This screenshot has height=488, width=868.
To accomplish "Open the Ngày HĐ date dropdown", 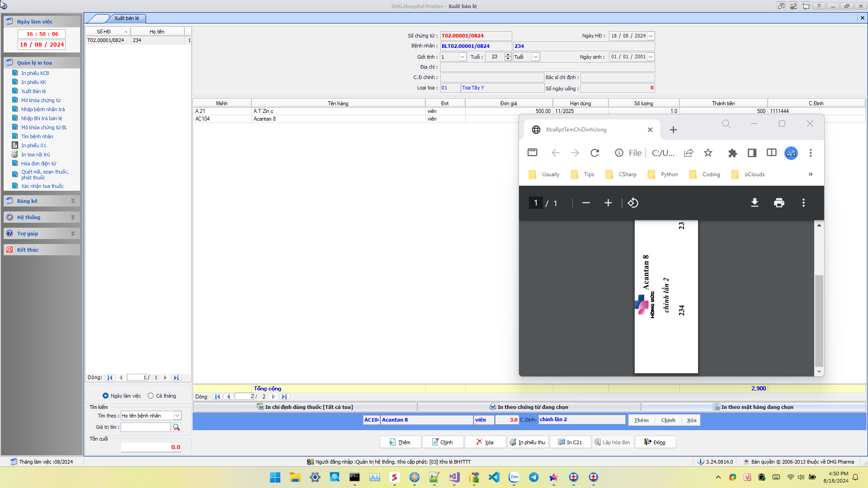I will pos(651,36).
